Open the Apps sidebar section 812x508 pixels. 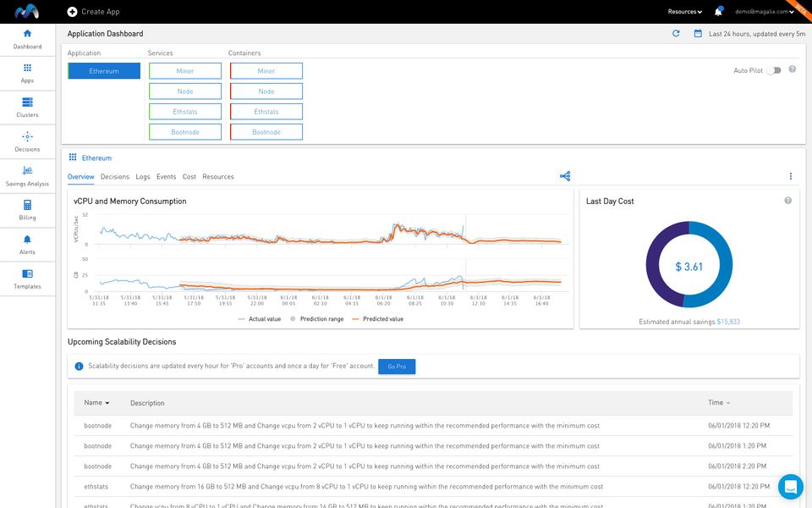(x=27, y=74)
